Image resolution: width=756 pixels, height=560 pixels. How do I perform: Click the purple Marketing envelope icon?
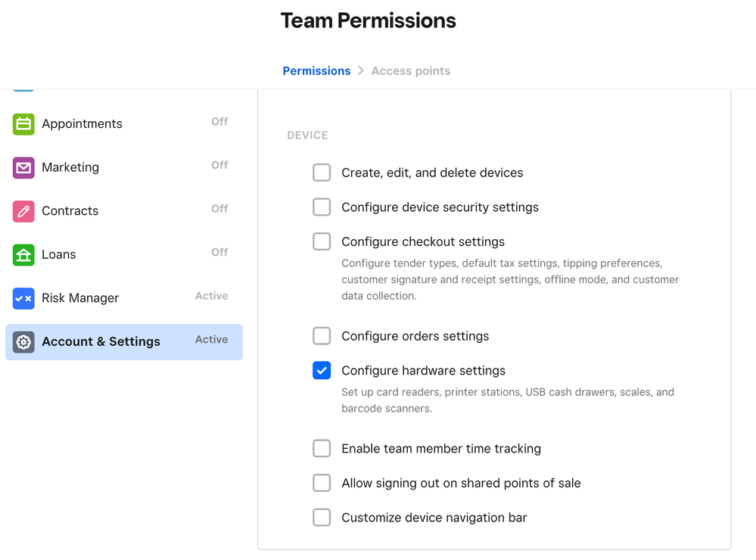point(23,167)
